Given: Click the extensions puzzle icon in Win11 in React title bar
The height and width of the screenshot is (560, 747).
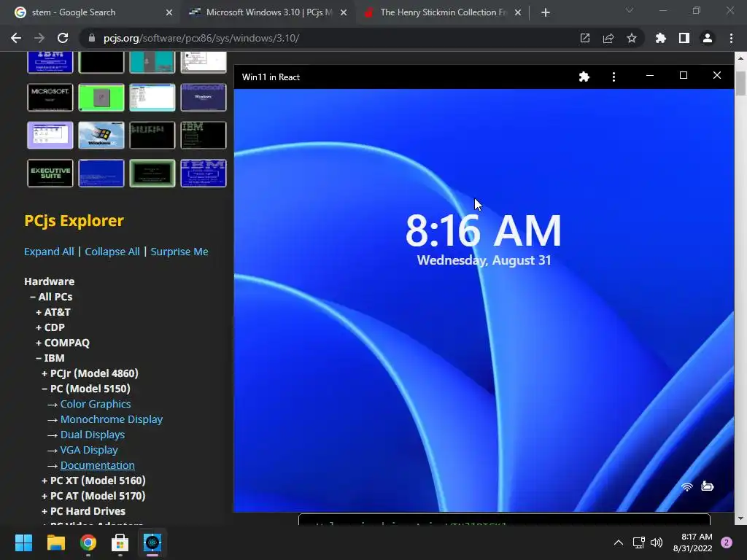Looking at the screenshot, I should point(584,77).
